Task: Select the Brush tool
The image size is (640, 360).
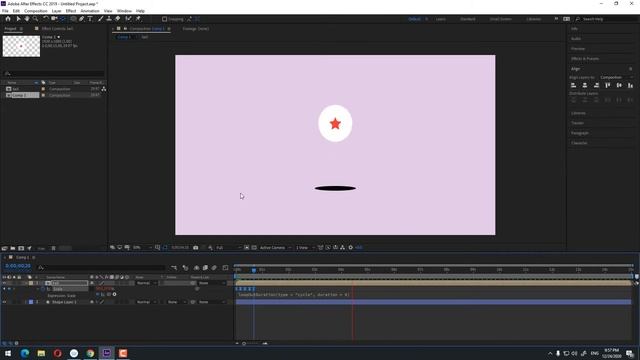Action: [100, 19]
